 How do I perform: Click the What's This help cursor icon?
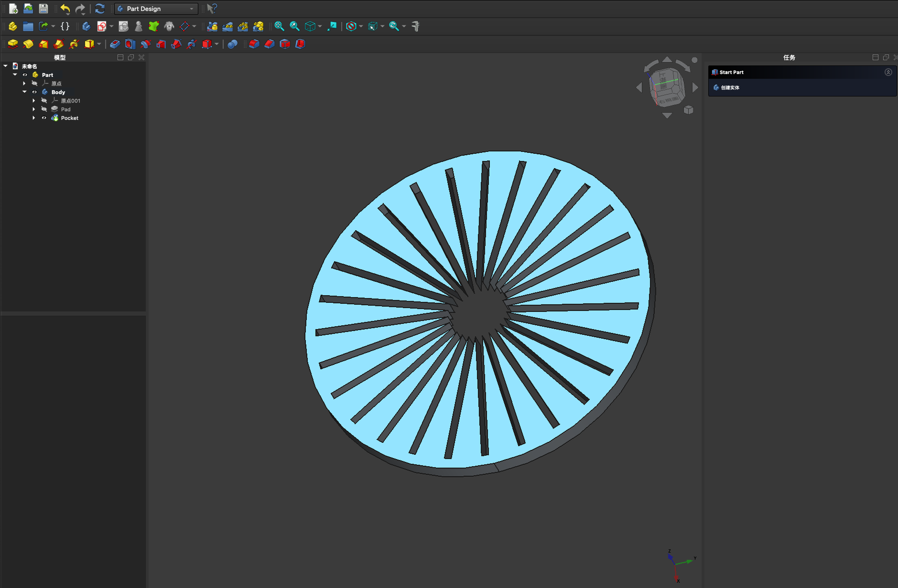pos(212,9)
